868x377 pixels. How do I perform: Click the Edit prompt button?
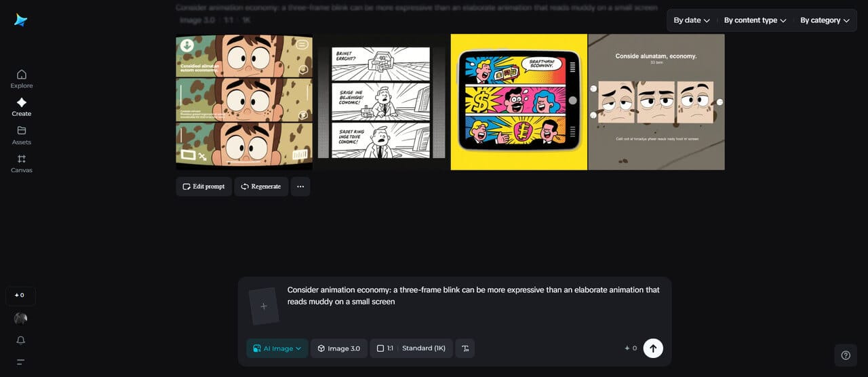click(203, 186)
